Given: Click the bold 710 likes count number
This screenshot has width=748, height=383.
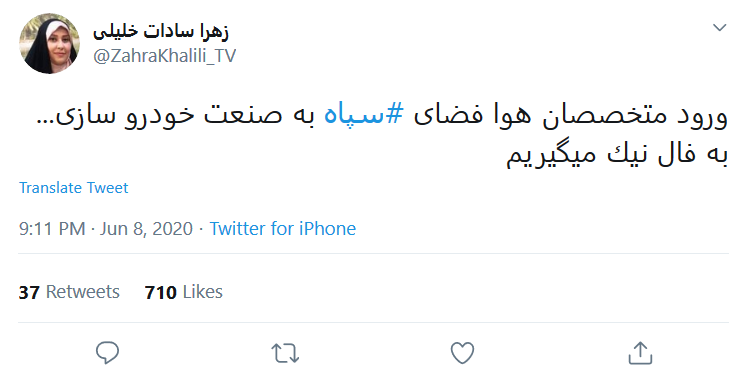Looking at the screenshot, I should point(161,292).
